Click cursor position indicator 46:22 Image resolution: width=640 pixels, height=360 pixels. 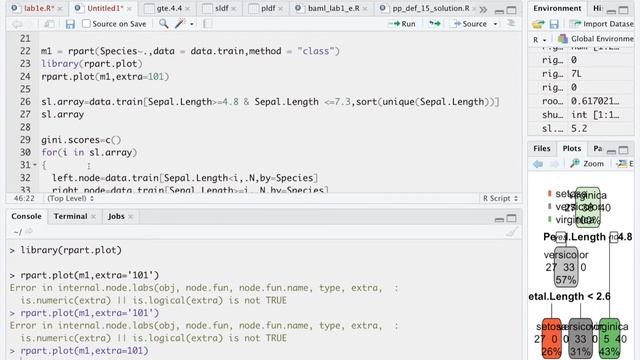pos(24,198)
